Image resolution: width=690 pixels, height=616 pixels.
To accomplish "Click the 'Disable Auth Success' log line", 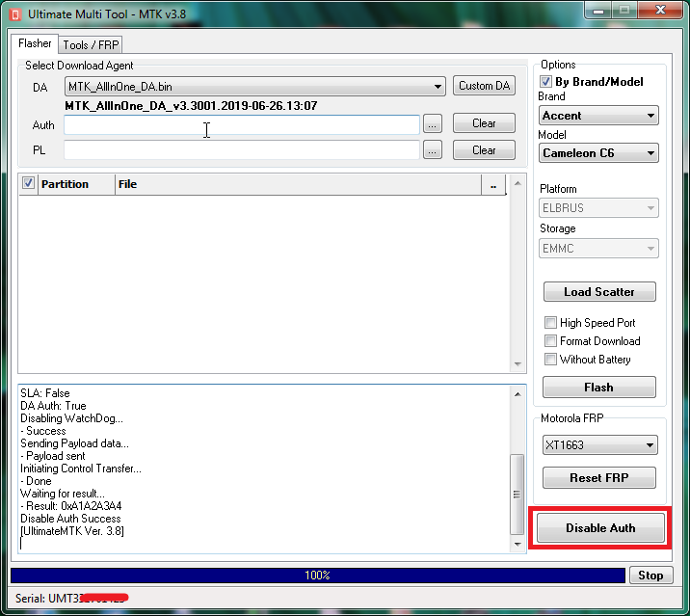I will [70, 519].
